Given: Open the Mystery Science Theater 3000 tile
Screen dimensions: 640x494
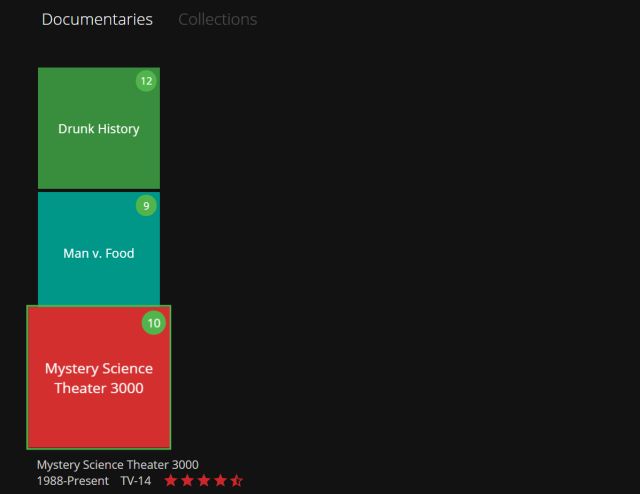Looking at the screenshot, I should pos(99,377).
